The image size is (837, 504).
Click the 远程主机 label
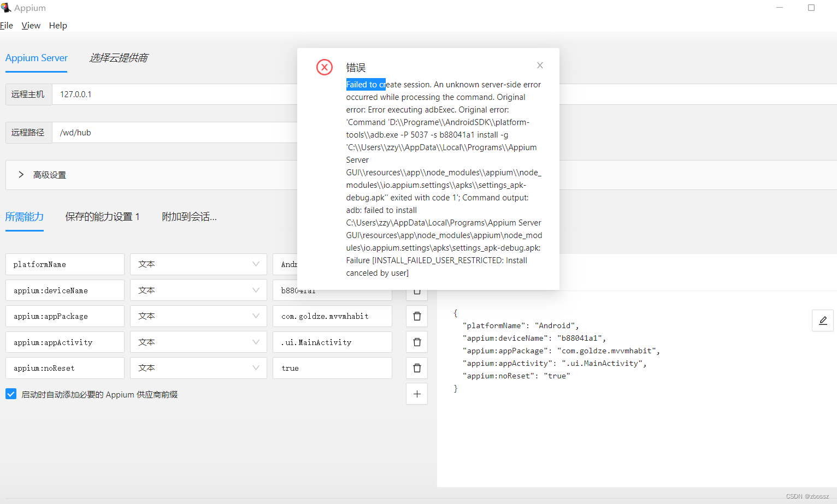(28, 94)
